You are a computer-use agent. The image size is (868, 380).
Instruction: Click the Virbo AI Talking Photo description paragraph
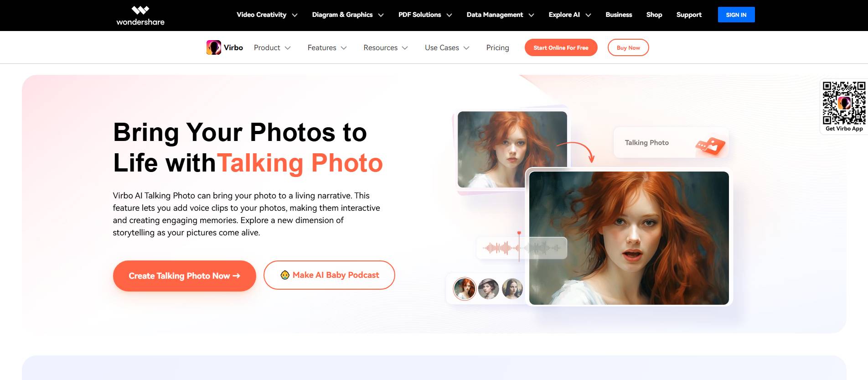point(247,214)
